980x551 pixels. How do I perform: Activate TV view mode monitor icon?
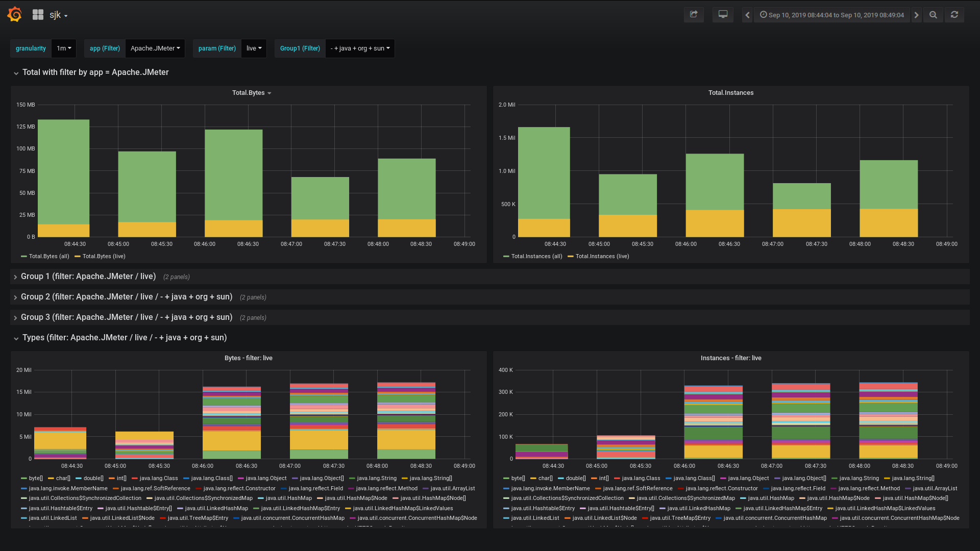coord(723,15)
